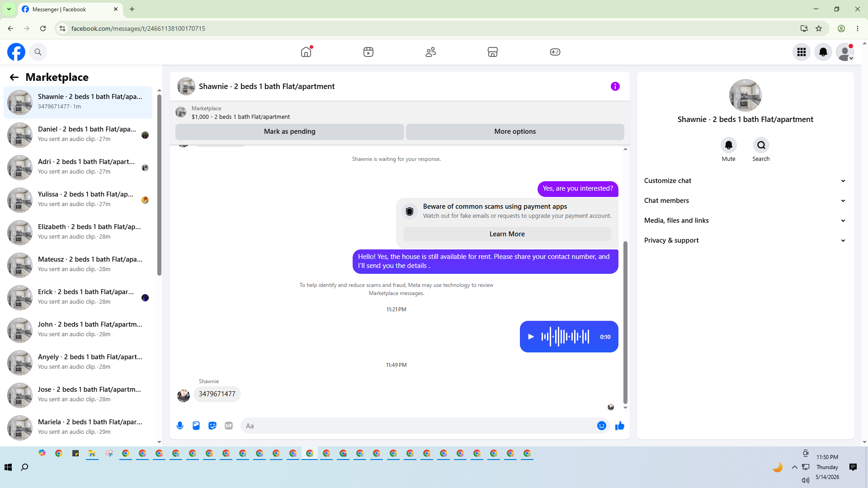The height and width of the screenshot is (488, 868).
Task: Open the Shawnie chat header title
Action: 267,86
